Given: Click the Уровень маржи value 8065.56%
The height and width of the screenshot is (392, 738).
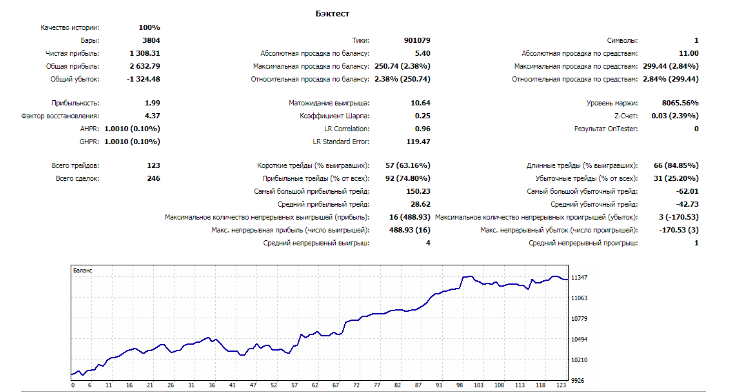Looking at the screenshot, I should (680, 103).
